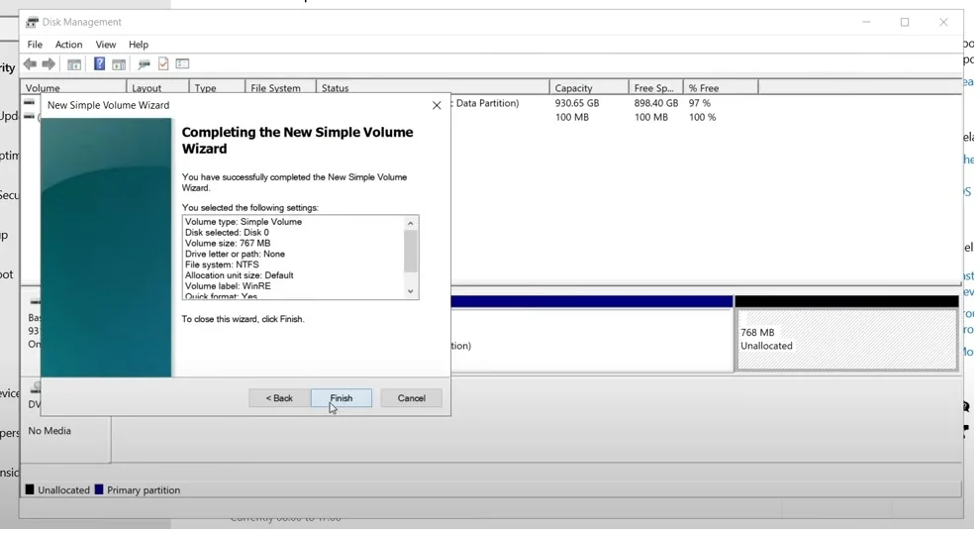Click the checkmark document toolbar icon
Screen dimensions: 980x535
point(163,63)
